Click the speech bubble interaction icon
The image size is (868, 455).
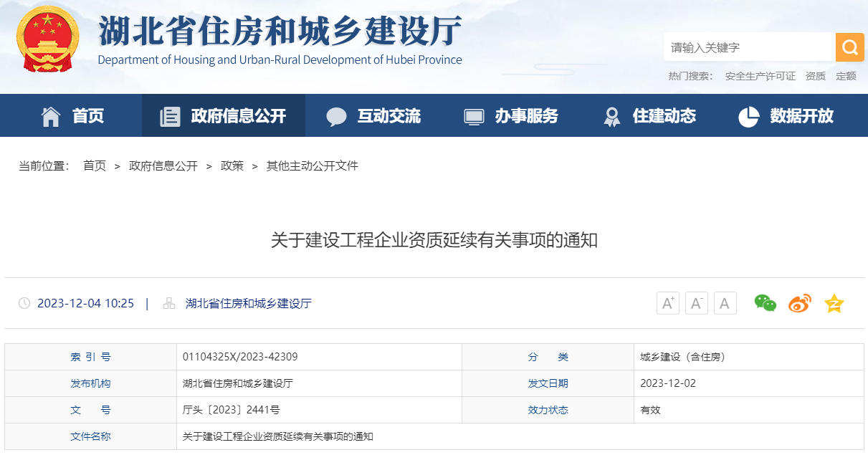click(336, 116)
